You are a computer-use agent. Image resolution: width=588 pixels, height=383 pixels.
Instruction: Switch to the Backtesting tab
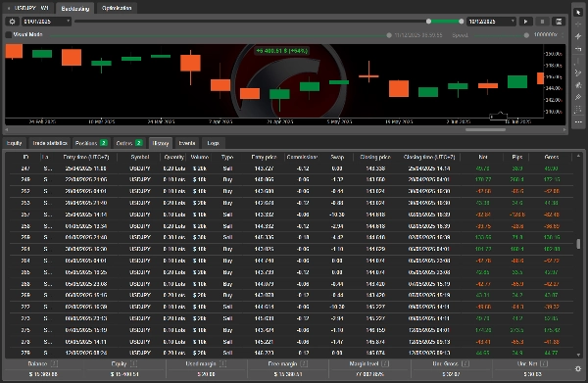tap(75, 8)
